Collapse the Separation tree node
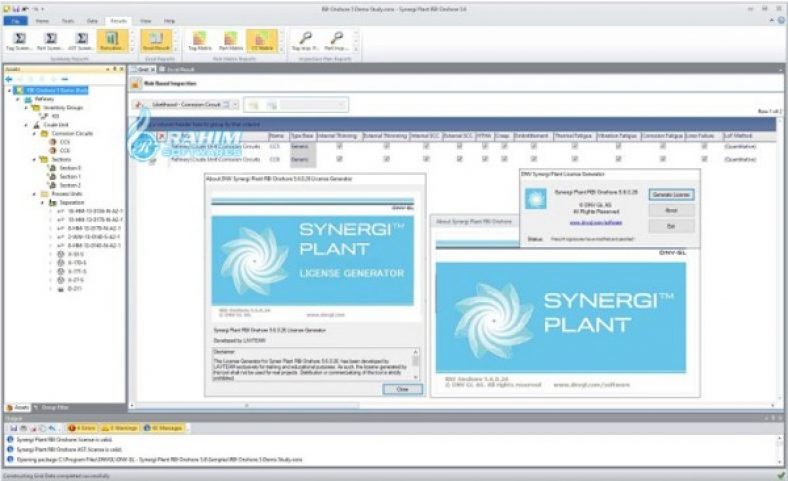Viewport: 788px width, 481px height. 42,203
